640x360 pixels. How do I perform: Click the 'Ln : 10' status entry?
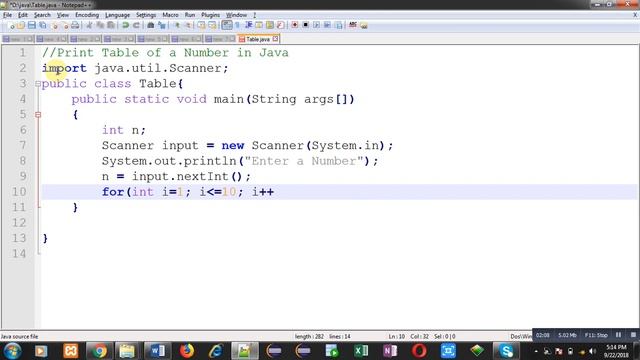coord(396,336)
